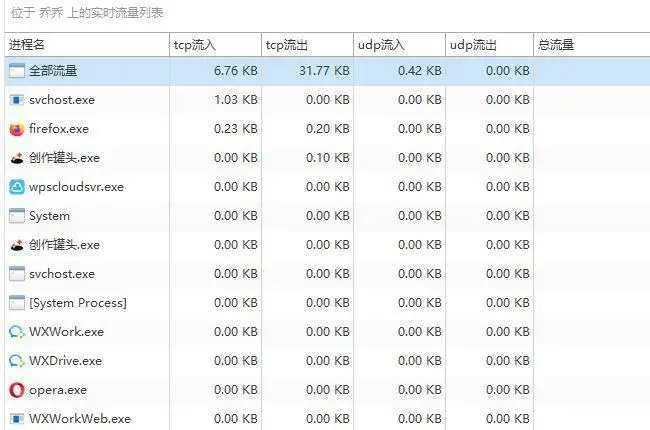Sort by the tcp流入 column header
This screenshot has height=430, width=650.
195,45
